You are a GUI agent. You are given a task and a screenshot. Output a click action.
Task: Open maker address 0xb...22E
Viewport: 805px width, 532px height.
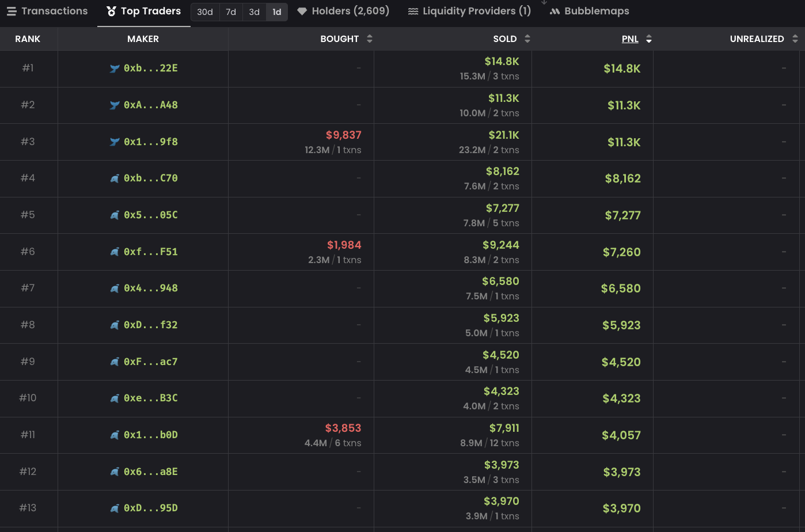coord(151,69)
